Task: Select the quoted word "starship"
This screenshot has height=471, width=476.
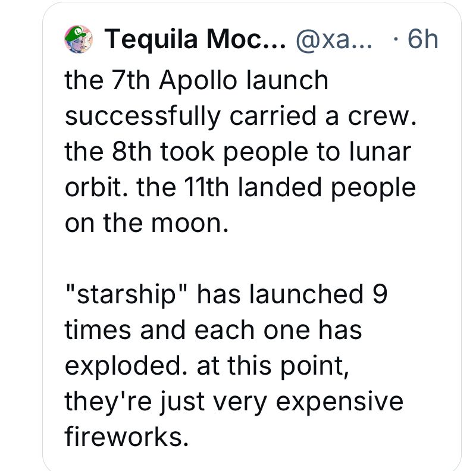Action: (x=127, y=295)
